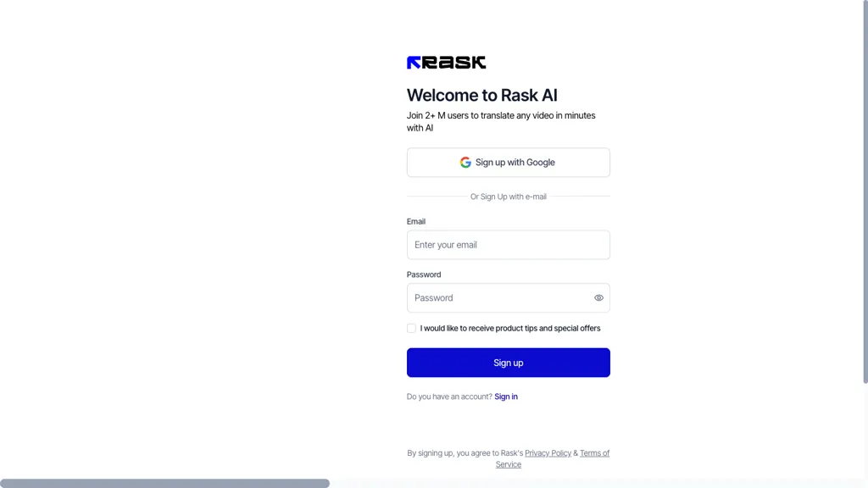Screen dimensions: 868x488
Task: Click the Sign up with Google button
Action: tap(509, 162)
